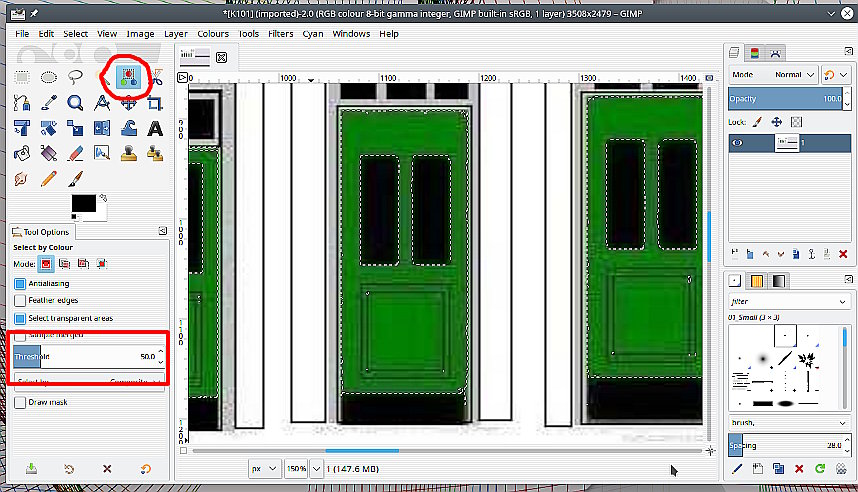Viewport: 858px width, 492px height.
Task: Click the foreground black colour swatch
Action: [84, 203]
